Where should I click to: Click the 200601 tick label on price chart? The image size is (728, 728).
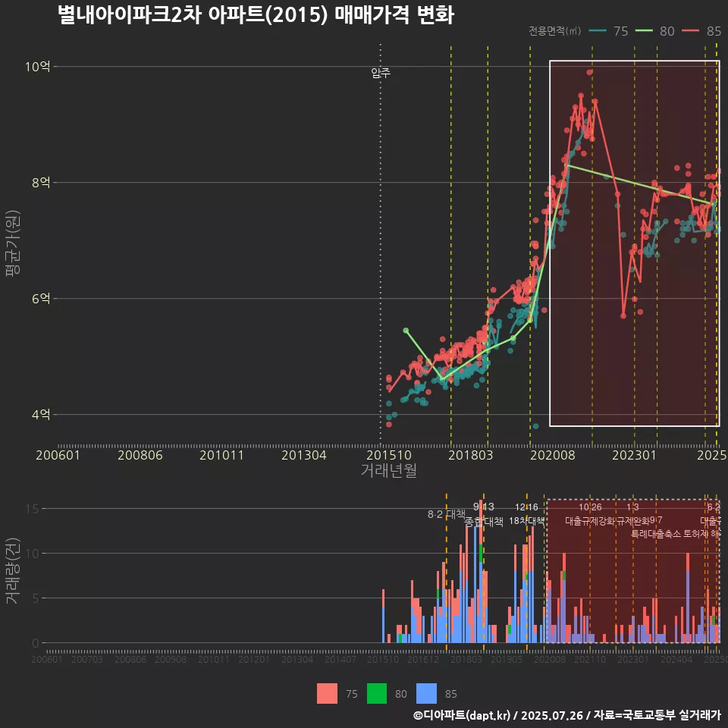point(58,455)
